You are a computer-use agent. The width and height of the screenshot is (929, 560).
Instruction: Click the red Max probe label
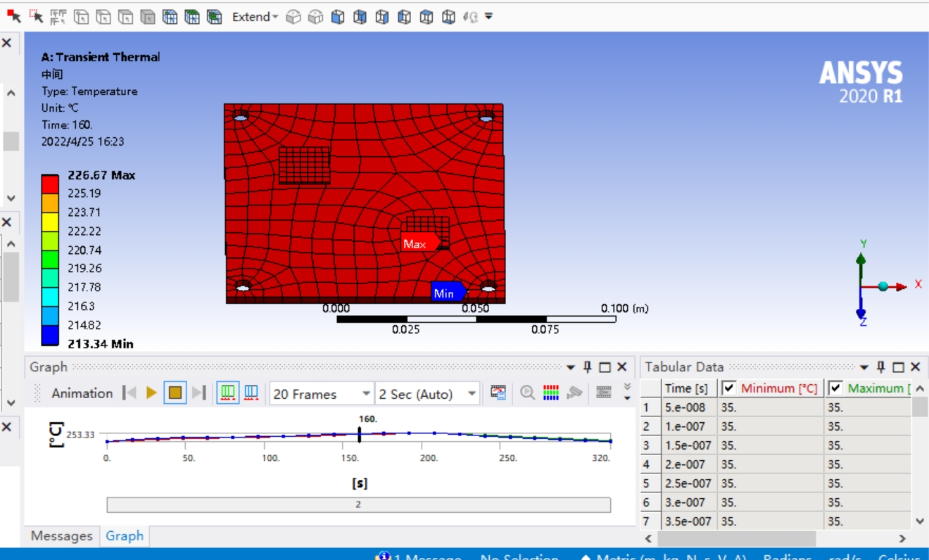pyautogui.click(x=419, y=243)
